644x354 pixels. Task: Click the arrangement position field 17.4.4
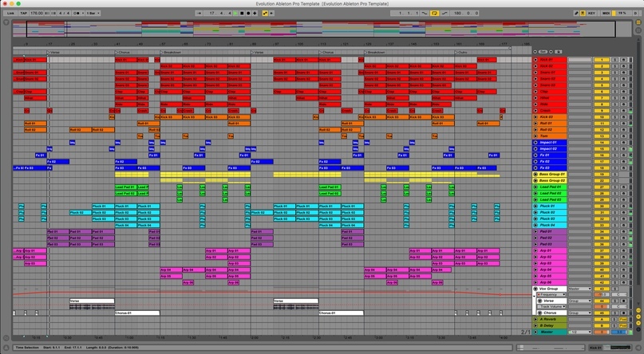click(x=219, y=13)
